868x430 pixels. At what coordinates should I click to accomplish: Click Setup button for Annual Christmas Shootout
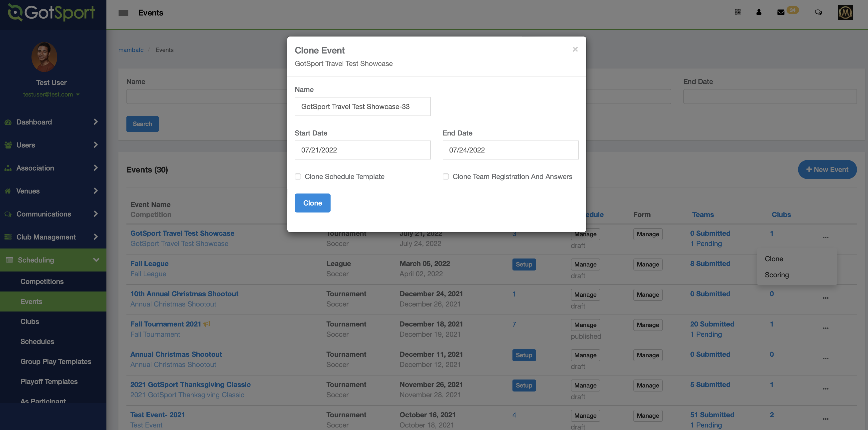(524, 355)
